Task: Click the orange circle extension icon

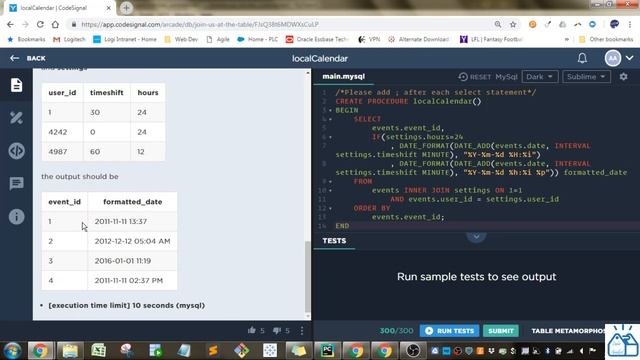Action: (x=532, y=24)
